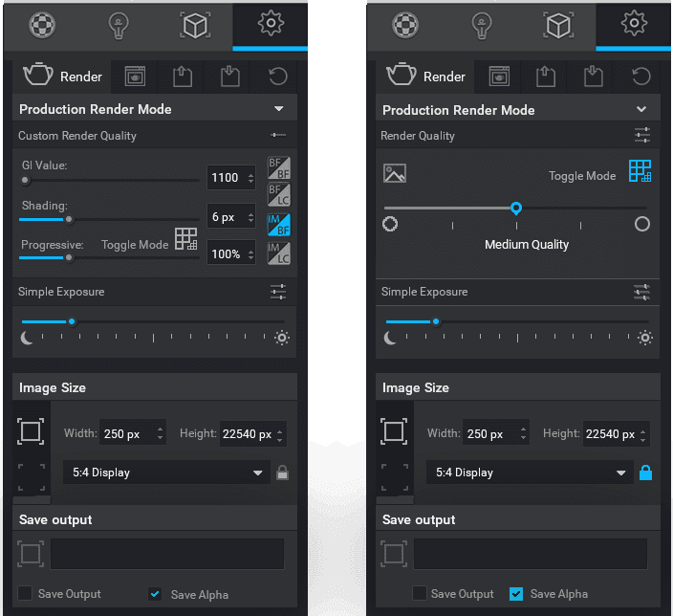Open Simple Exposure advanced options, left panel
Image resolution: width=673 pixels, height=616 pixels.
278,292
